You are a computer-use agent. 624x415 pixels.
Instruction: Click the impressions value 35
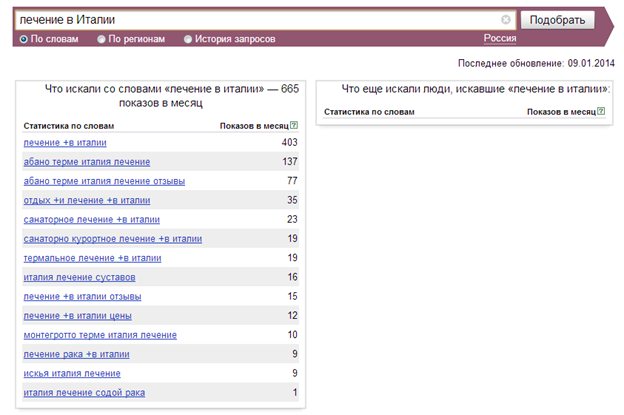pos(292,200)
